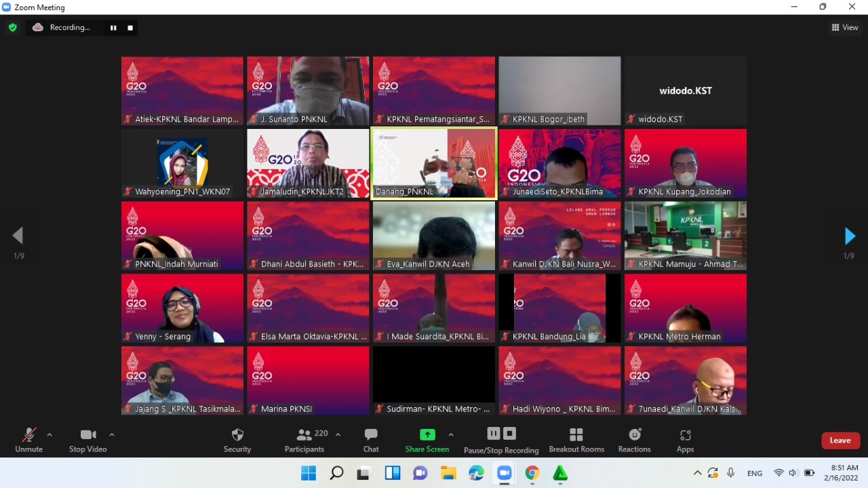The width and height of the screenshot is (868, 488).
Task: Open Breakout Rooms
Action: point(576,440)
